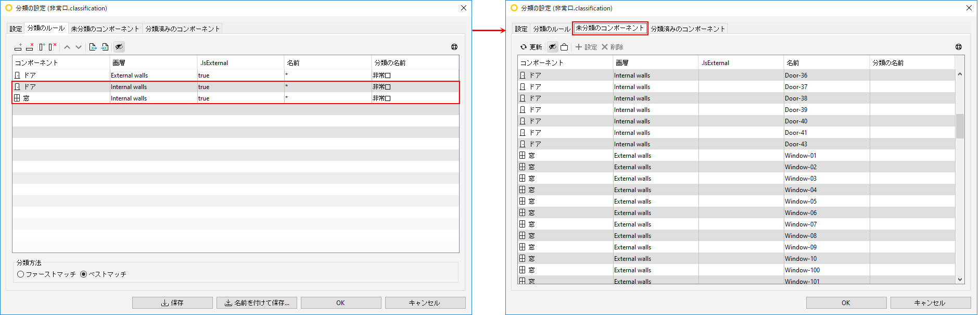Select the ベストマッチ radio button
The height and width of the screenshot is (315, 980).
pyautogui.click(x=103, y=274)
